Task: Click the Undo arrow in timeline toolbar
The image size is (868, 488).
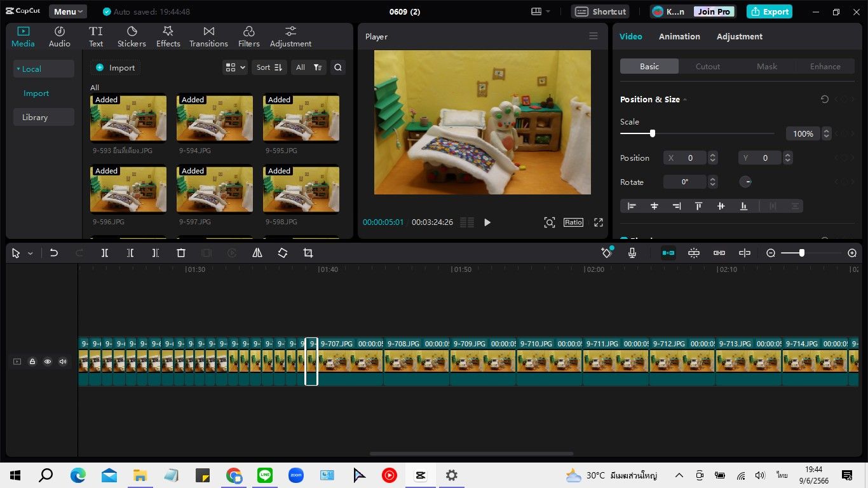Action: (x=54, y=253)
